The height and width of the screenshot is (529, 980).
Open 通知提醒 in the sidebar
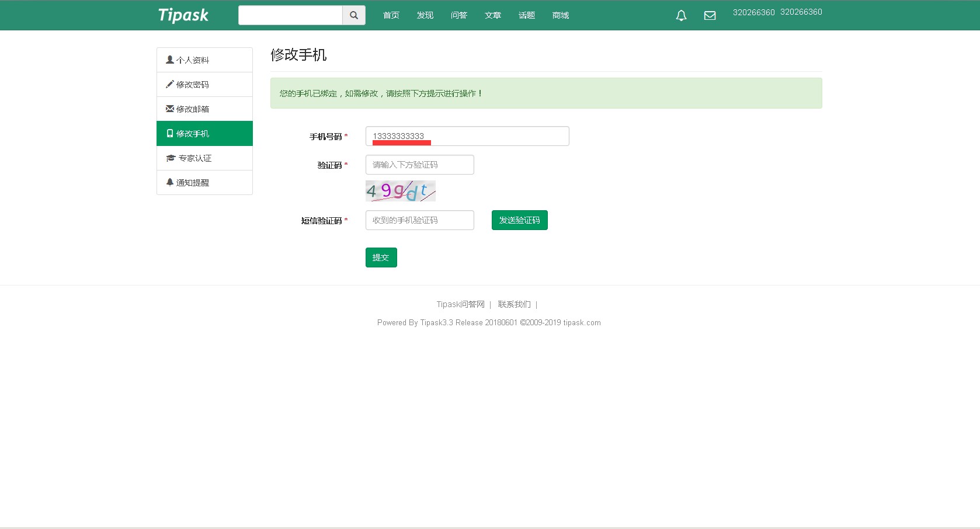click(x=204, y=183)
